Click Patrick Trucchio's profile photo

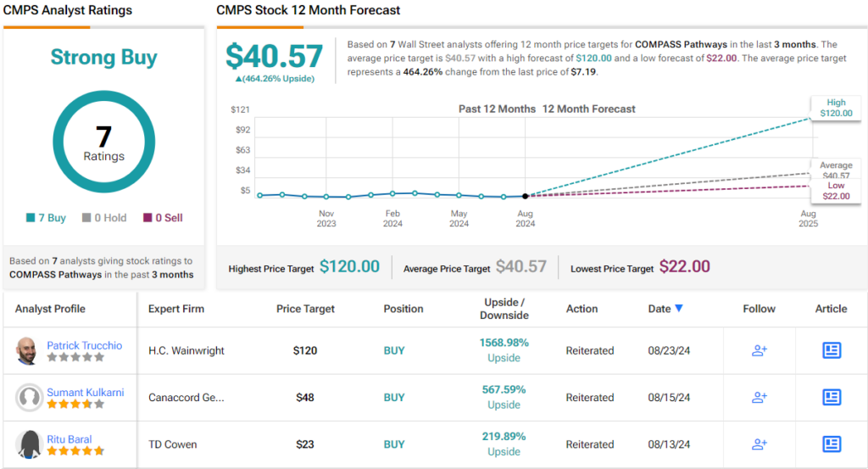[27, 350]
